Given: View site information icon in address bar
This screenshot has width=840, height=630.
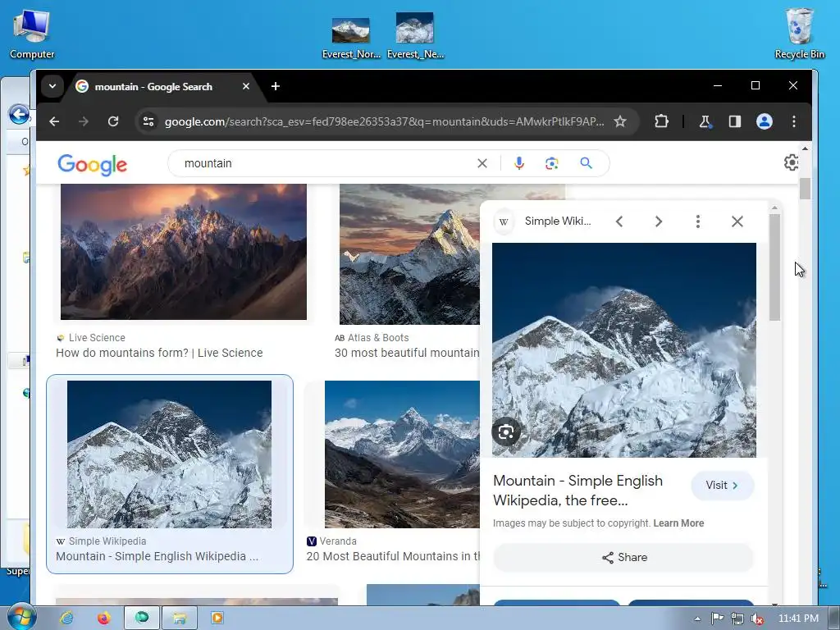Looking at the screenshot, I should tap(148, 121).
